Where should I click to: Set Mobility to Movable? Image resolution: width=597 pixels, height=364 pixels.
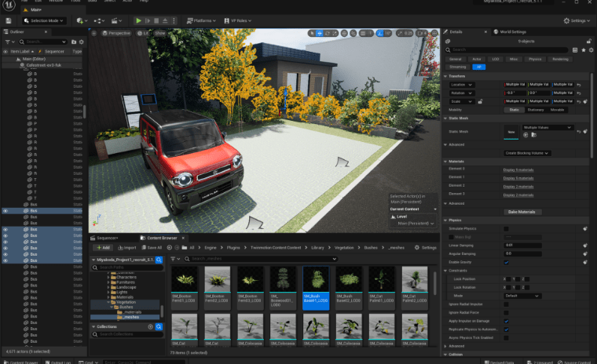click(x=558, y=110)
